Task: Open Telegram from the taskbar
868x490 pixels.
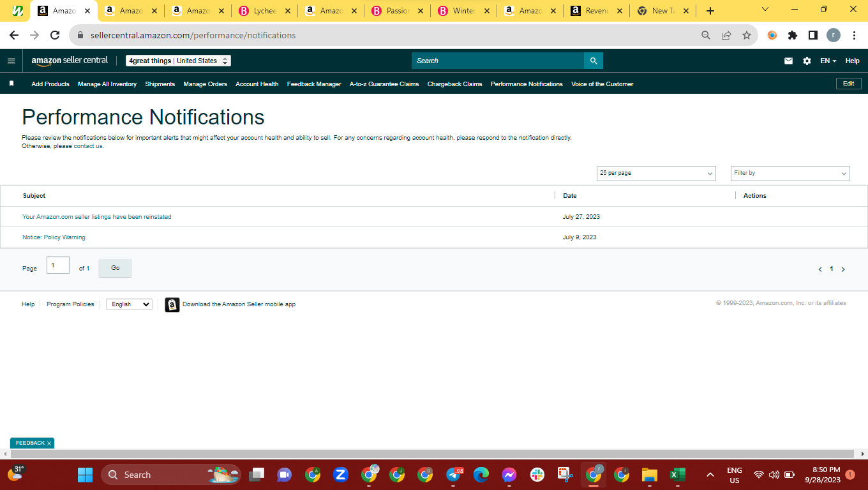Action: [x=454, y=475]
